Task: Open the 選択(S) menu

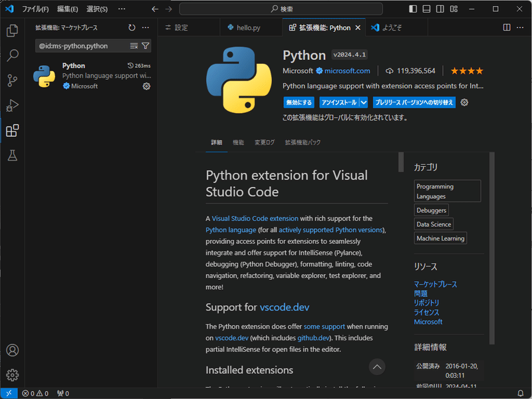Action: pyautogui.click(x=97, y=9)
